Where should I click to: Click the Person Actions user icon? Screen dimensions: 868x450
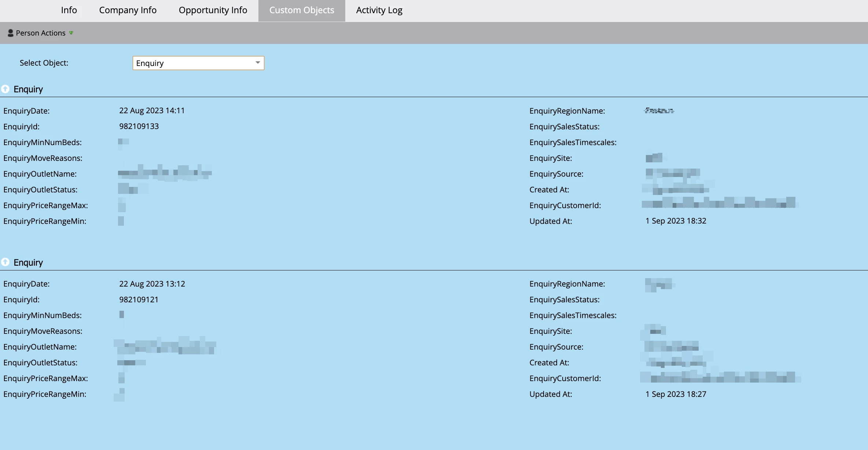pos(10,33)
